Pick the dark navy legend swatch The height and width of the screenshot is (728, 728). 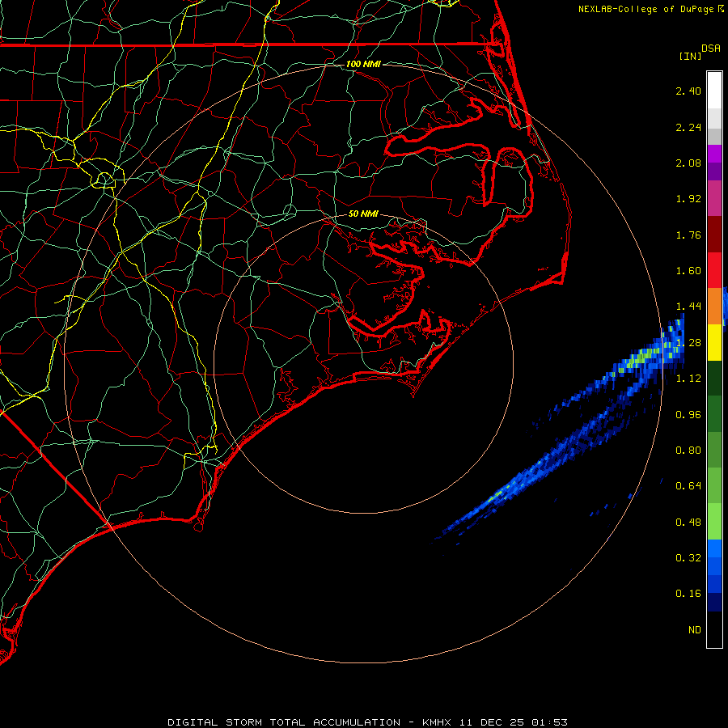pos(714,602)
